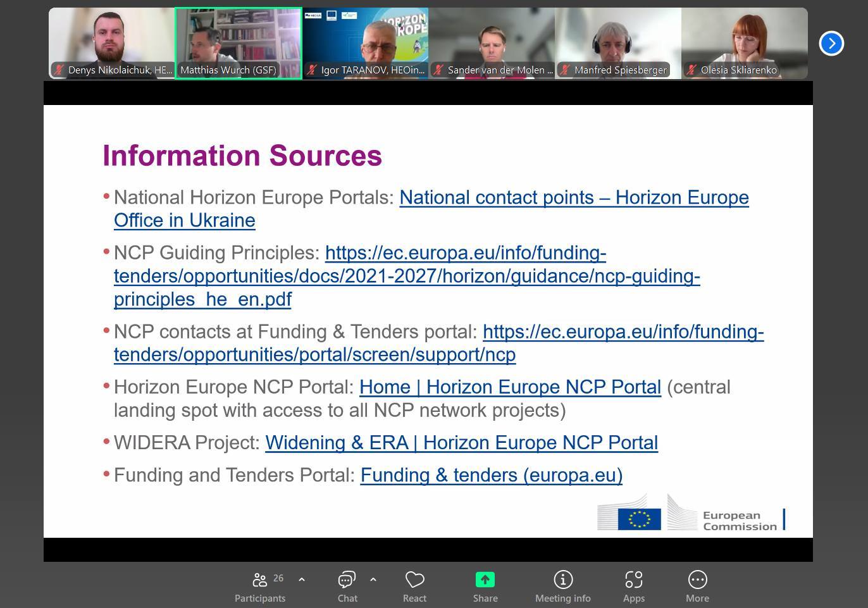Open the More options menu

[x=697, y=586]
